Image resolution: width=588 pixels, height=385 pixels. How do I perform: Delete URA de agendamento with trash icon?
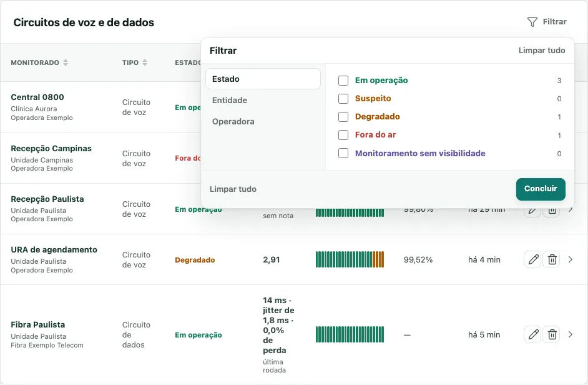pos(552,259)
